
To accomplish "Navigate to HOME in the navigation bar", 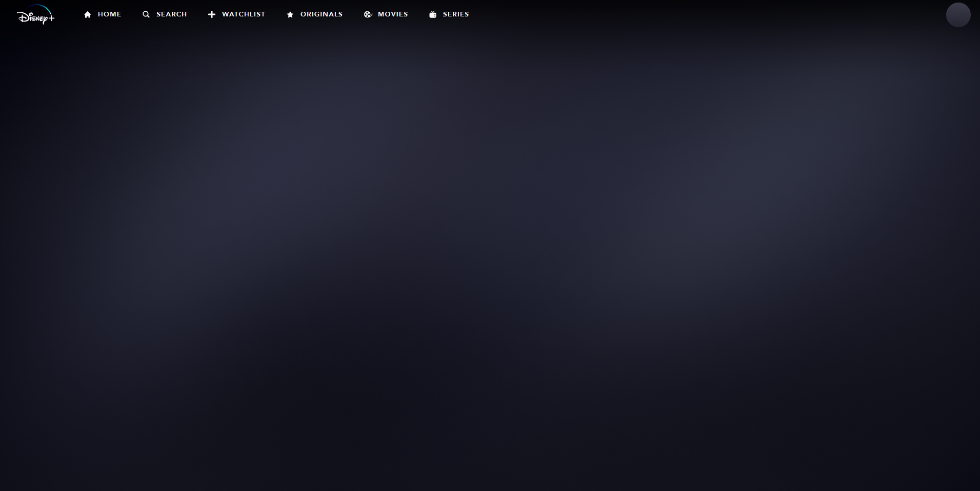I will (110, 14).
